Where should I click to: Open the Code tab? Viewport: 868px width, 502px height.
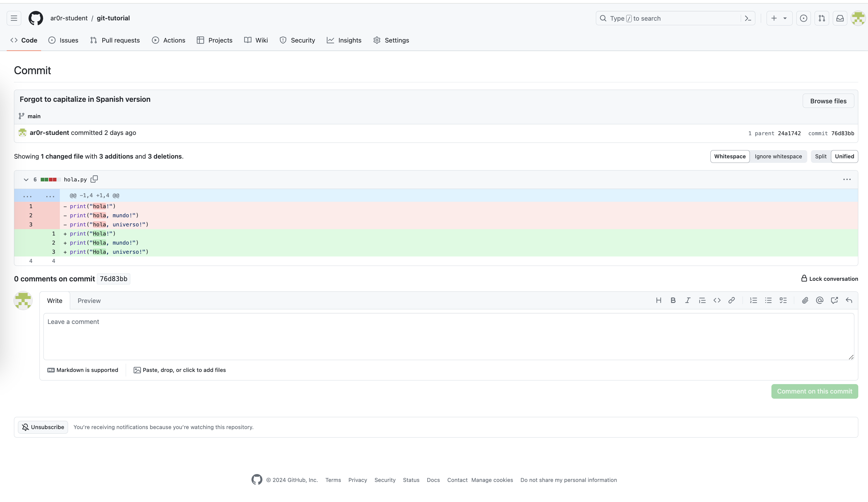click(x=24, y=40)
